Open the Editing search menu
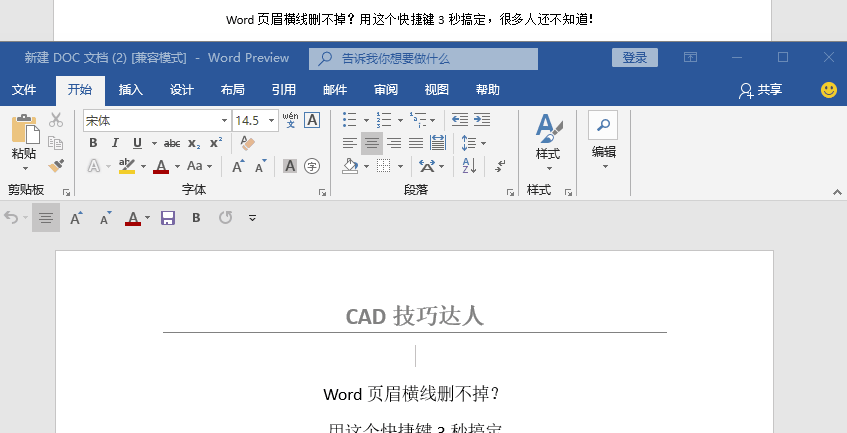 603,141
